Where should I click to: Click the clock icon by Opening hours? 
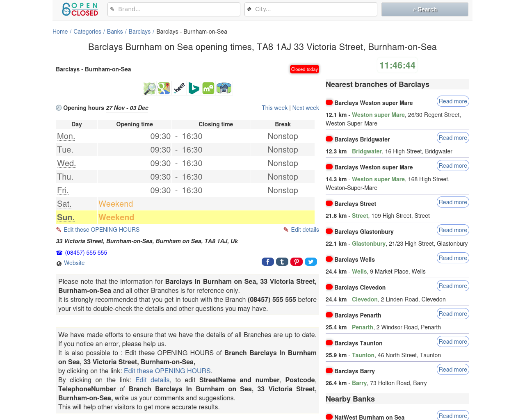click(x=59, y=108)
